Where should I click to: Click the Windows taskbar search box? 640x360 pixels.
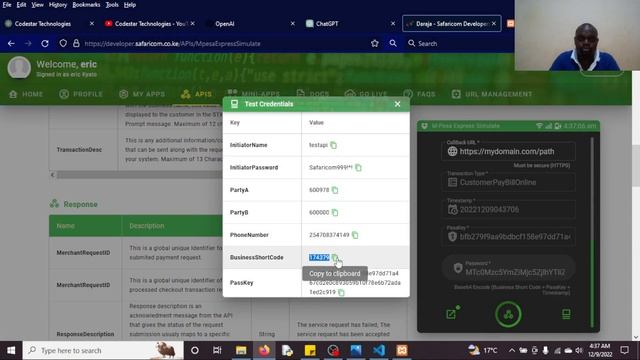[x=103, y=350]
